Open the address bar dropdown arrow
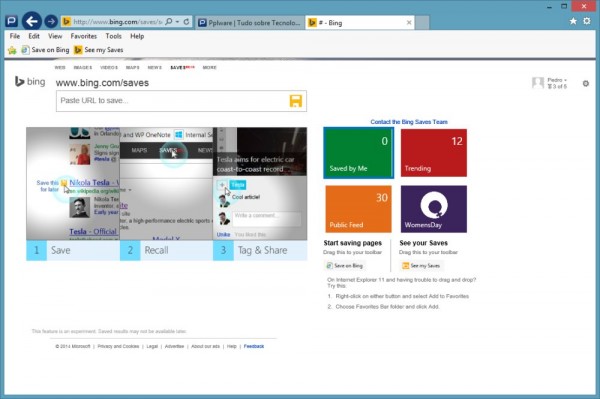Screen dimensions: 600x399 pyautogui.click(x=178, y=22)
